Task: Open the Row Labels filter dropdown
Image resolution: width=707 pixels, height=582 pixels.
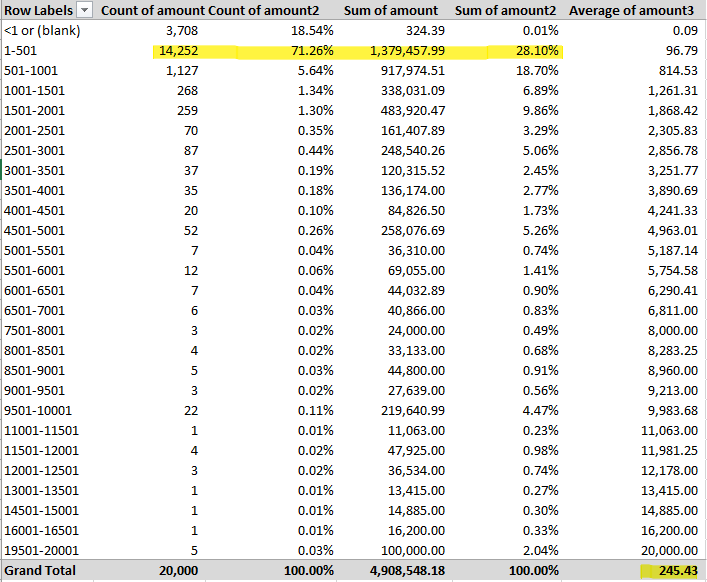Action: pos(85,10)
